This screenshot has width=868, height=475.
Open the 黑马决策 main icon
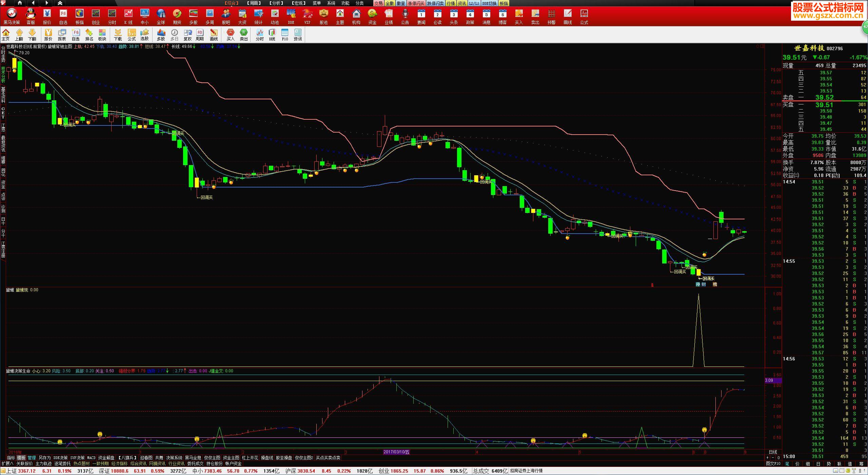12,16
